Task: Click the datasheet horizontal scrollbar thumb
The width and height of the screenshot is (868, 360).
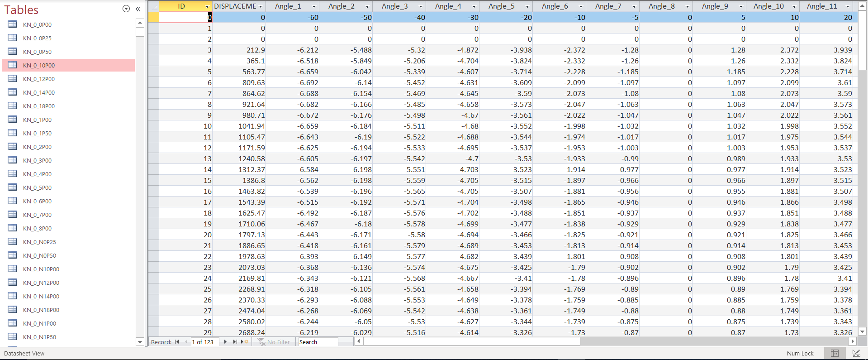Action: pyautogui.click(x=472, y=341)
